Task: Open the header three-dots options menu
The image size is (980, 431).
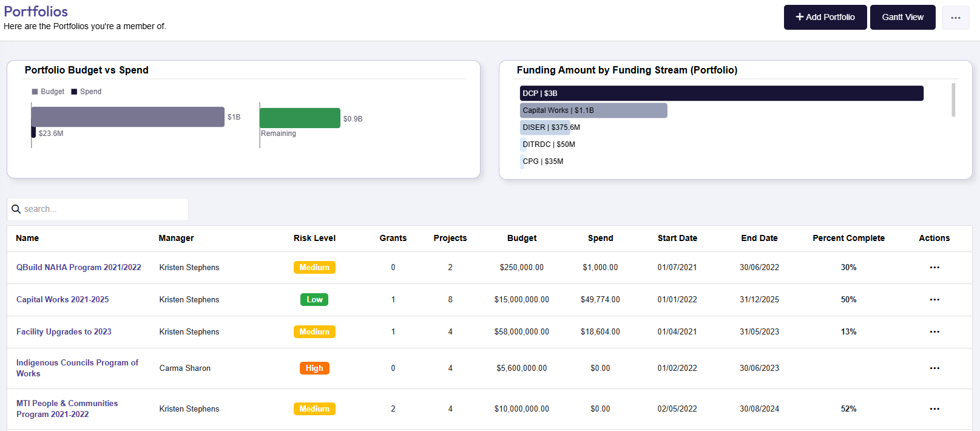Action: click(955, 18)
